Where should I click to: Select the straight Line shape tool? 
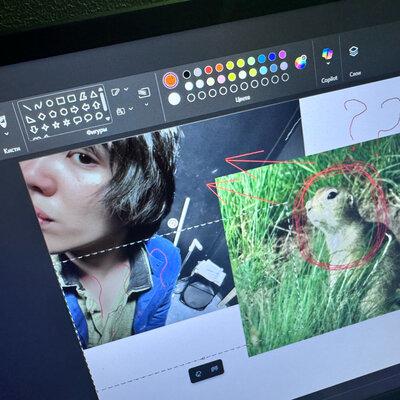pyautogui.click(x=27, y=107)
